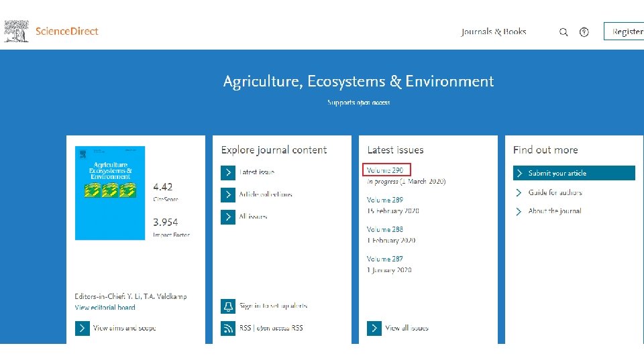Click the alerts bell icon
The width and height of the screenshot is (644, 362).
(x=228, y=306)
